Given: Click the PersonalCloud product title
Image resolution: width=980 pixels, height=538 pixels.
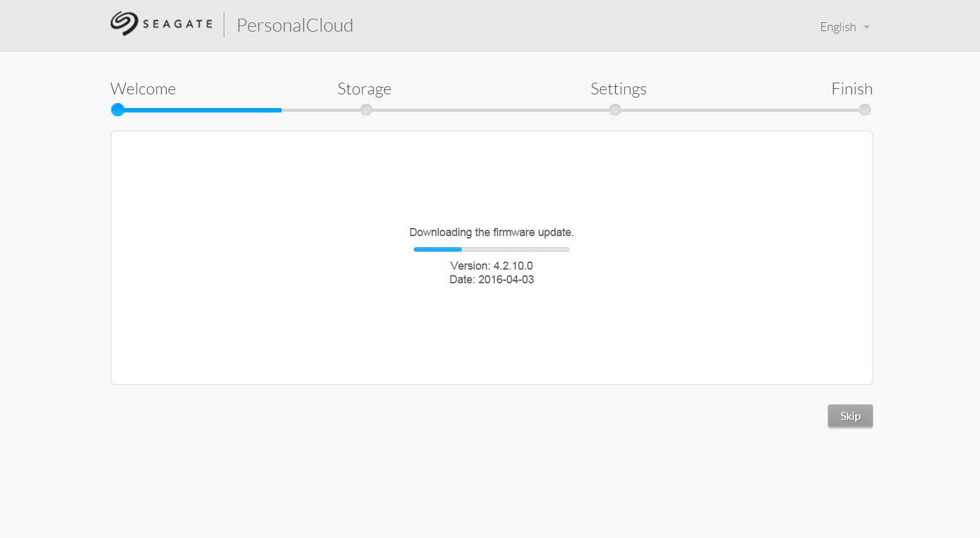Looking at the screenshot, I should click(295, 25).
